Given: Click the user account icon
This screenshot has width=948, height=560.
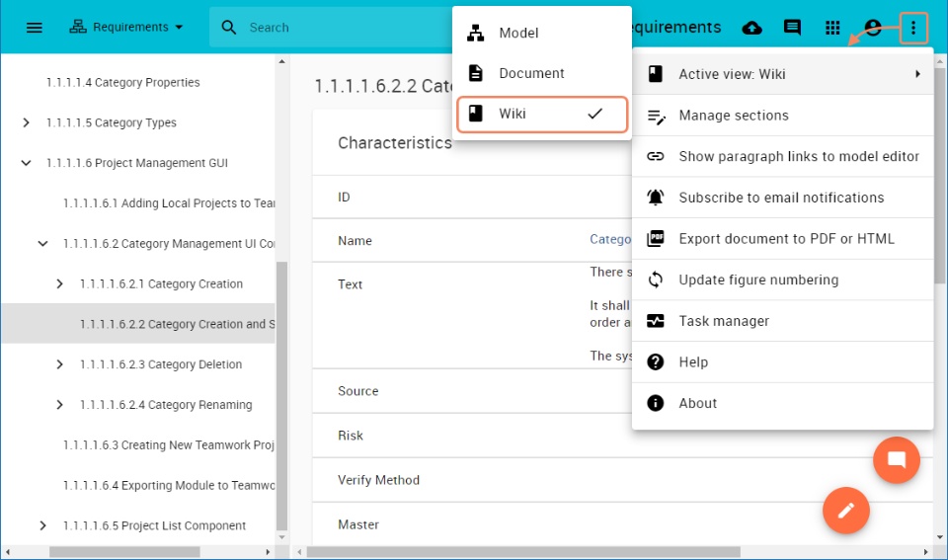Looking at the screenshot, I should [873, 28].
